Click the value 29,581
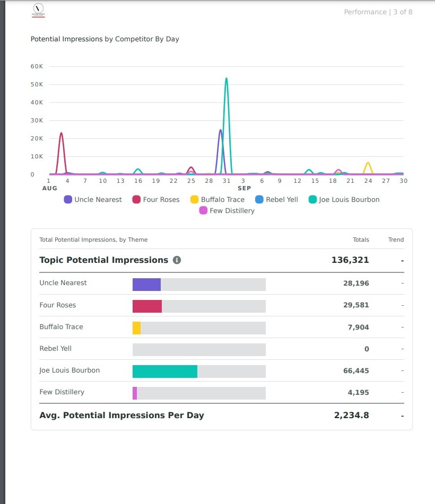The image size is (435, 504). 356,305
